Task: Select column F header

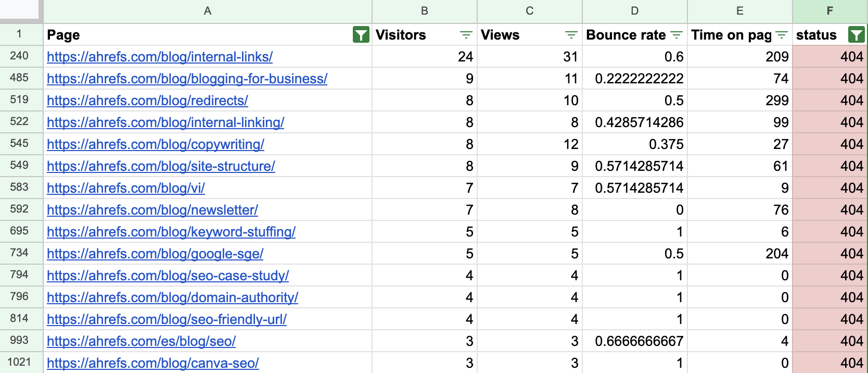Action: (829, 9)
